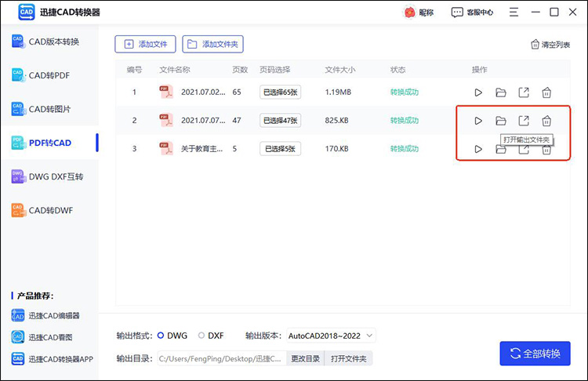Start conversion for file row 2
The image size is (588, 381).
pyautogui.click(x=478, y=121)
